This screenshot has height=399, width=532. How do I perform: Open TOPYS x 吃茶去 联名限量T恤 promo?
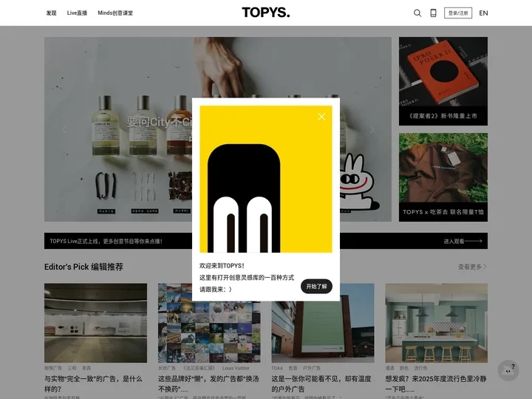[x=443, y=177]
